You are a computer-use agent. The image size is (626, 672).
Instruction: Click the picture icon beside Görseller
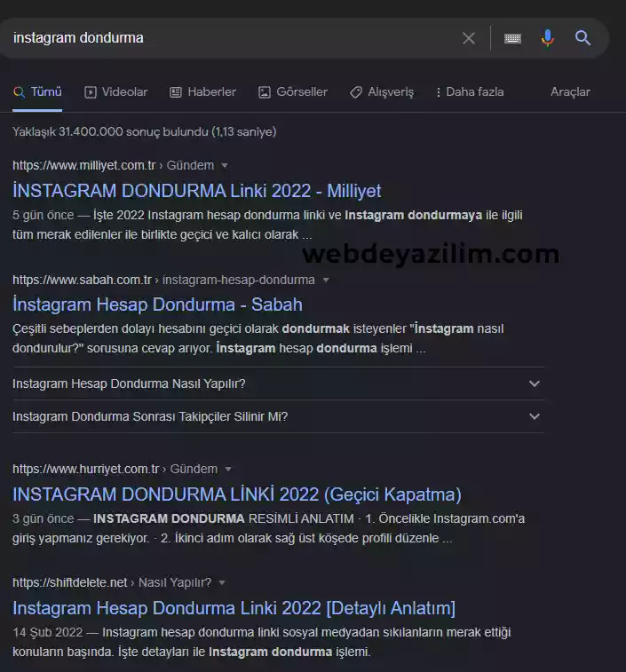click(x=264, y=92)
